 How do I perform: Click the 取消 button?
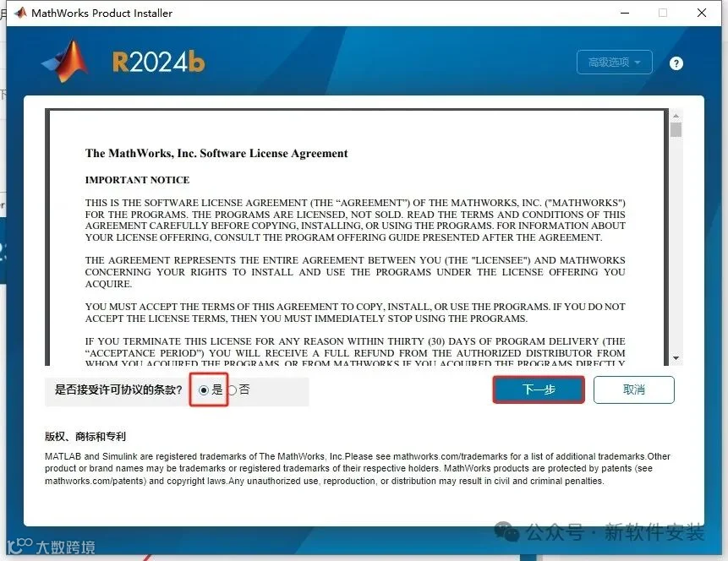point(634,389)
